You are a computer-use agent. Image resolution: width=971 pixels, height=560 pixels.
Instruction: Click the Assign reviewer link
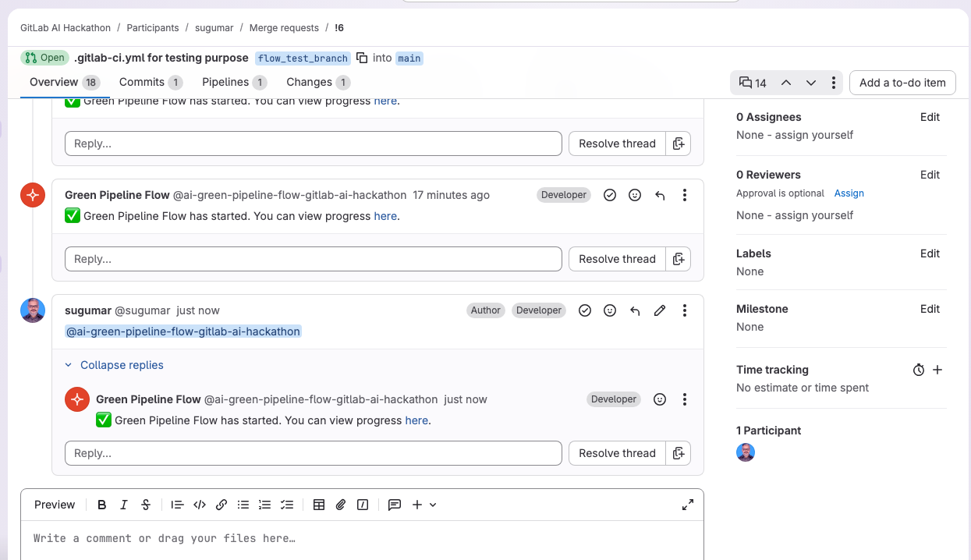click(849, 193)
